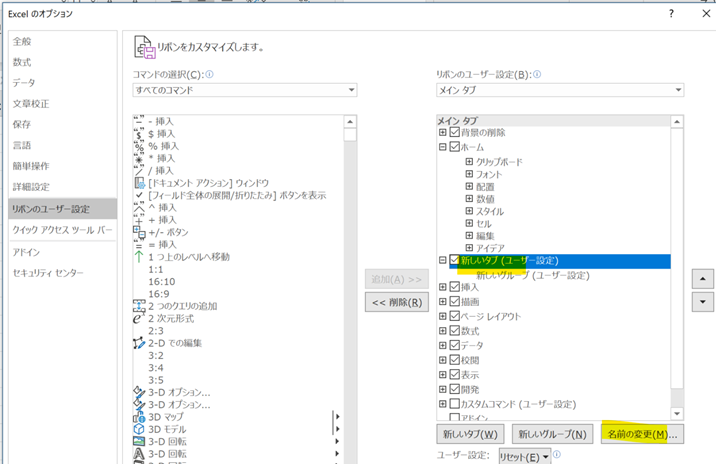Click info icon beside コマンドの選択
Viewport: 716px width, 464px height.
(210, 74)
